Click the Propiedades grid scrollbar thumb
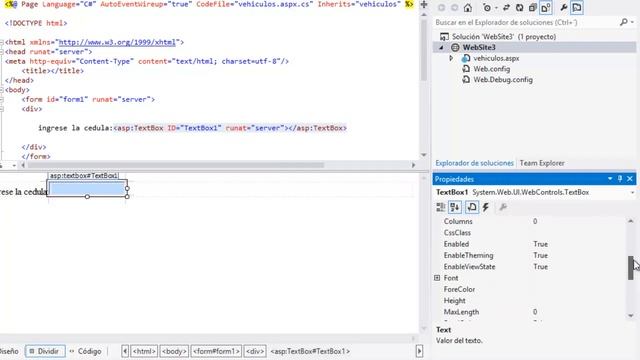Viewport: 640px width, 360px height. [x=631, y=268]
